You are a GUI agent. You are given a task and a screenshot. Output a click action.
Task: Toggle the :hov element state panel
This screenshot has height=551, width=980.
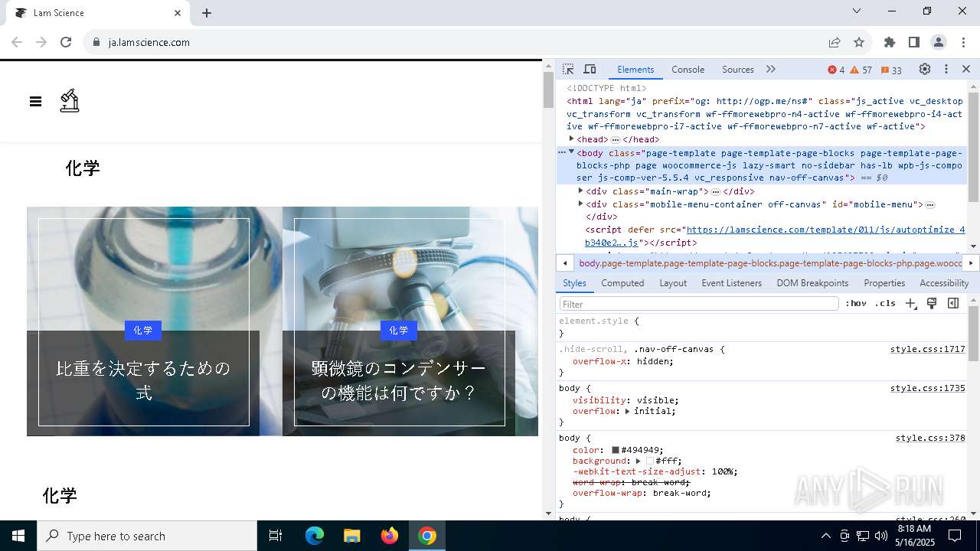pos(856,304)
